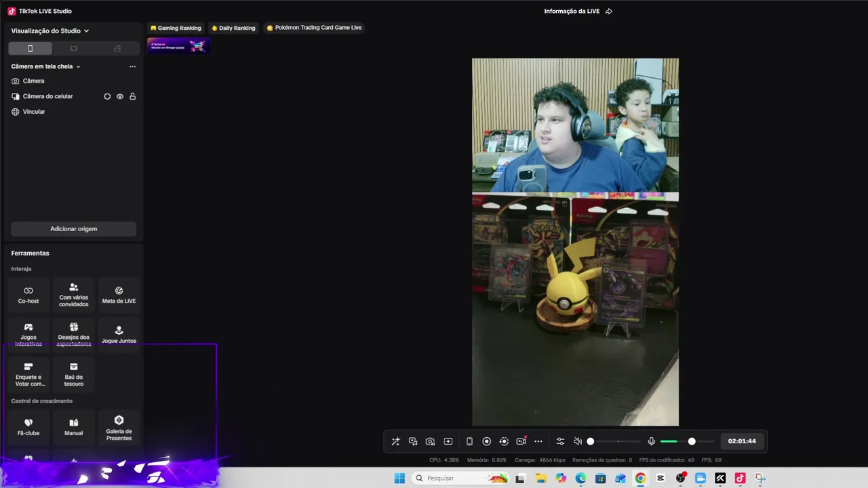Adjust the speaker volume slider
This screenshot has height=488, width=868.
click(615, 441)
